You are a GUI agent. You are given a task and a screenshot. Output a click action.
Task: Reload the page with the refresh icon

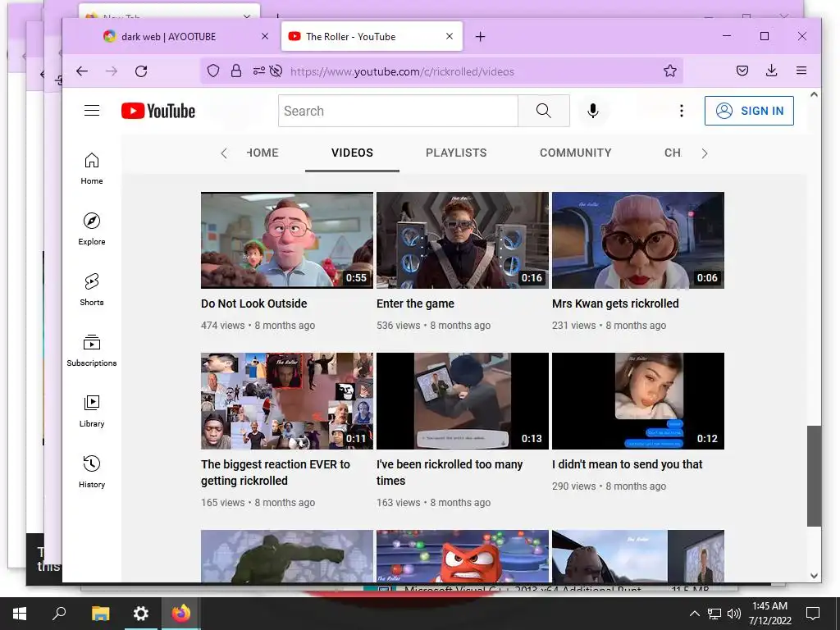tap(141, 71)
